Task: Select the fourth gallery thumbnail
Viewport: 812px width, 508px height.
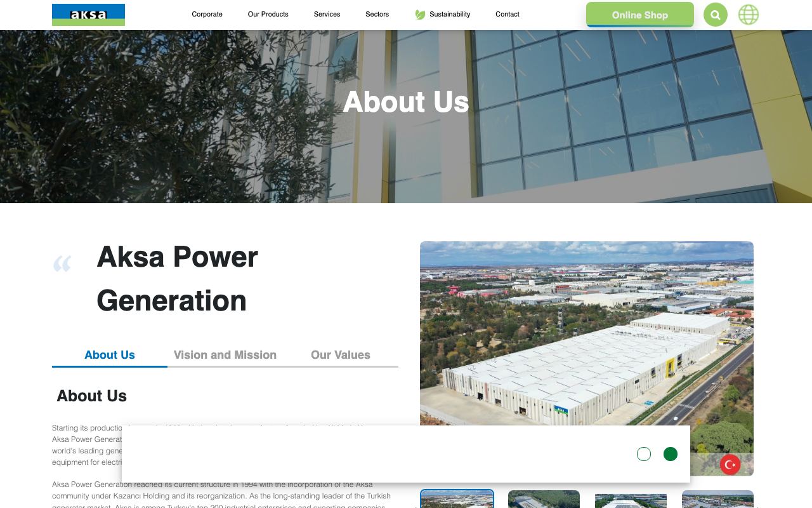Action: (x=717, y=499)
